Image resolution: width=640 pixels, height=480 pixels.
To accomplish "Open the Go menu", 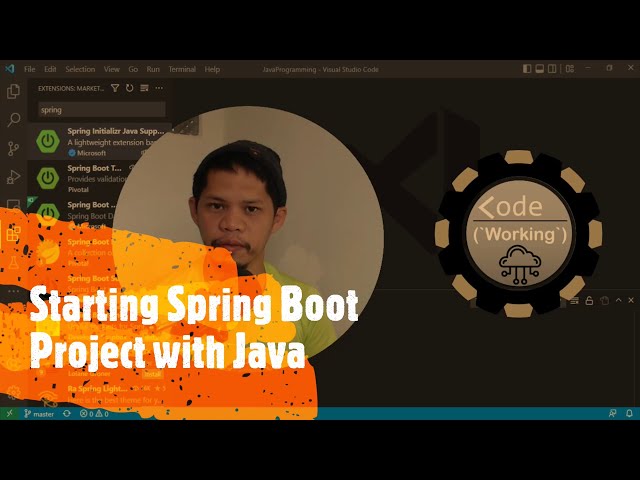I will point(133,69).
